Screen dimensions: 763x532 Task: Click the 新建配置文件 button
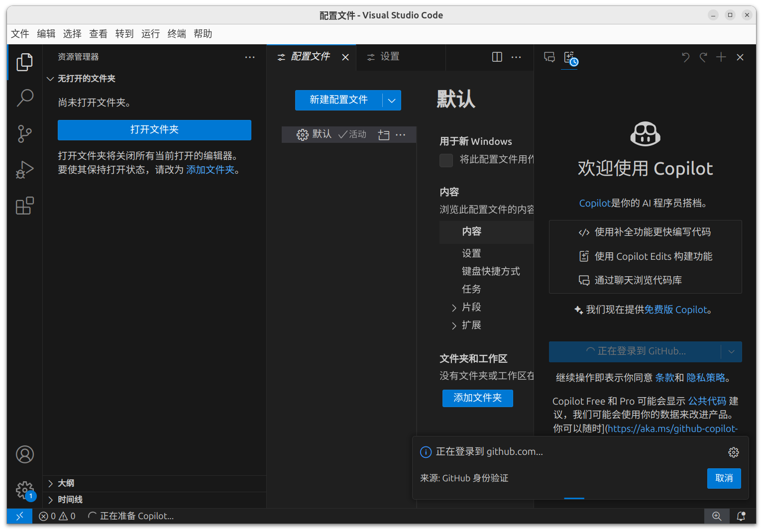pos(338,100)
